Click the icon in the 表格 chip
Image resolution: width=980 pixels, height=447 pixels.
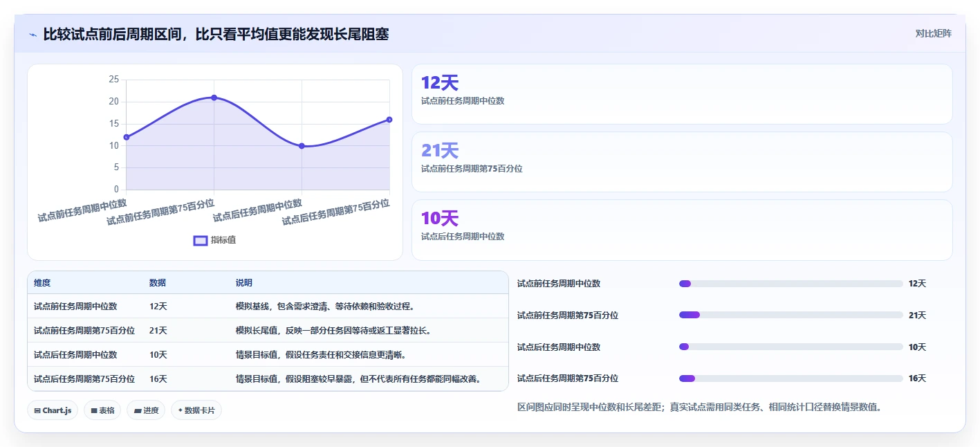[94, 411]
